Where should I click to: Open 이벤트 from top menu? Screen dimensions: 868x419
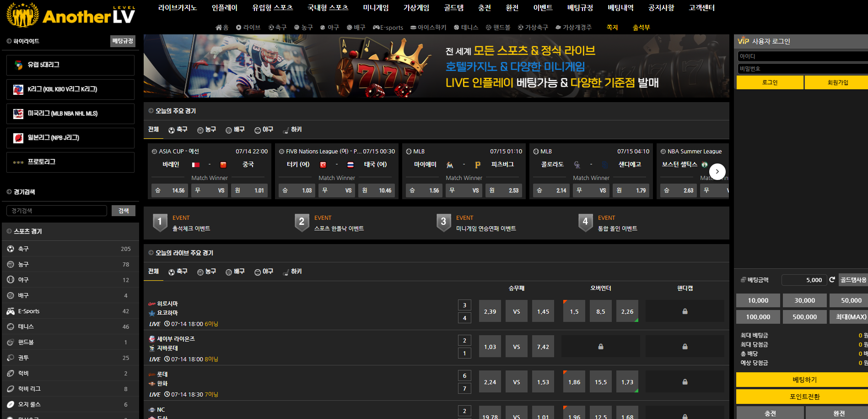tap(543, 8)
